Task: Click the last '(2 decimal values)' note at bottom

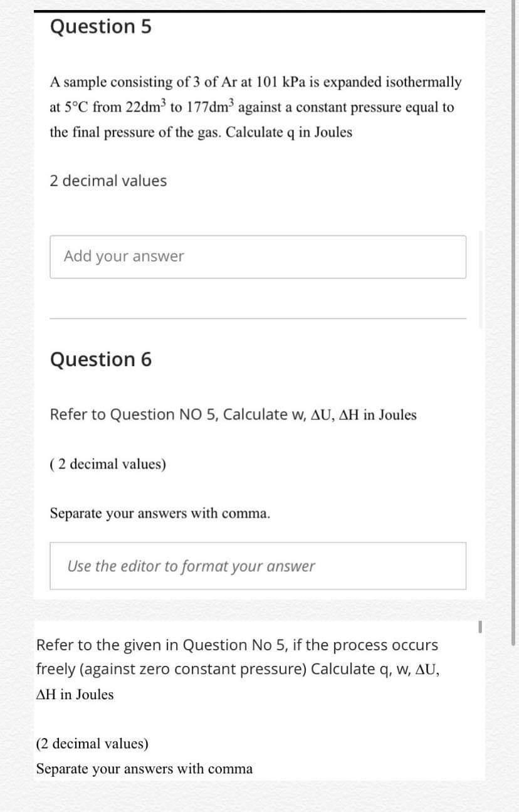Action: point(93,744)
